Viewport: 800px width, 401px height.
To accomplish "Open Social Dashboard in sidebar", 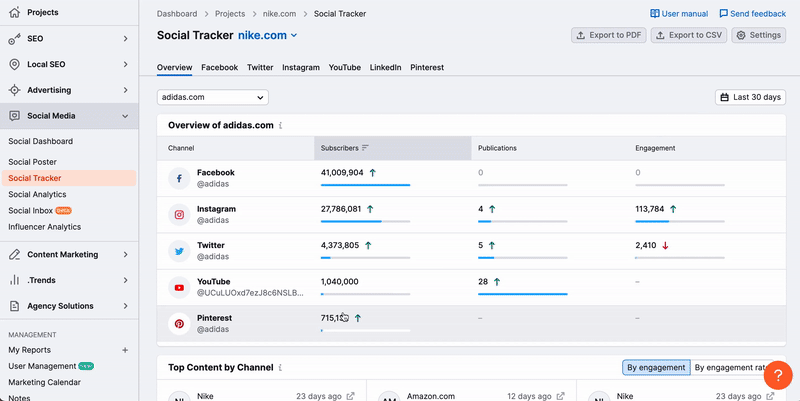I will click(41, 141).
